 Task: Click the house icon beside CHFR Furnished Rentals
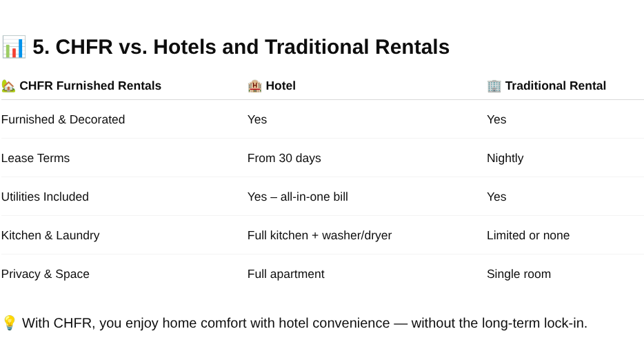(8, 86)
